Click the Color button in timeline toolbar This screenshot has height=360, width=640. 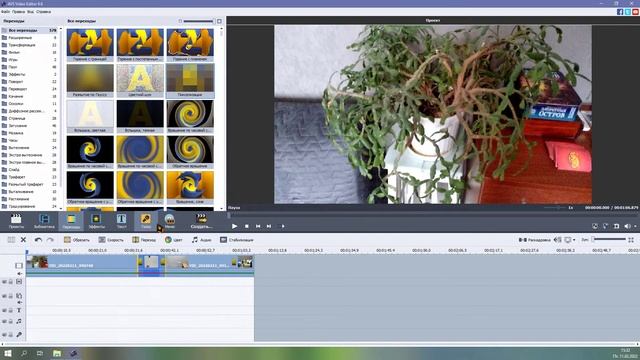click(174, 240)
